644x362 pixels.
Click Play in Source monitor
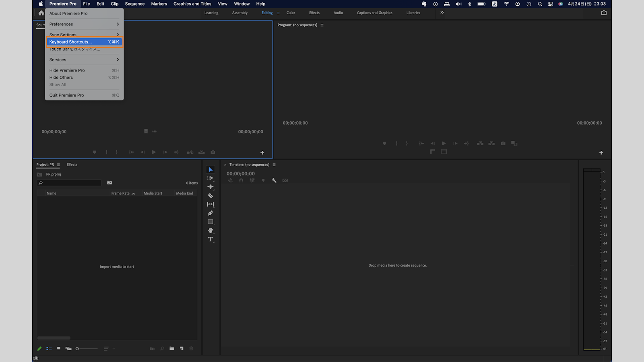tap(154, 152)
